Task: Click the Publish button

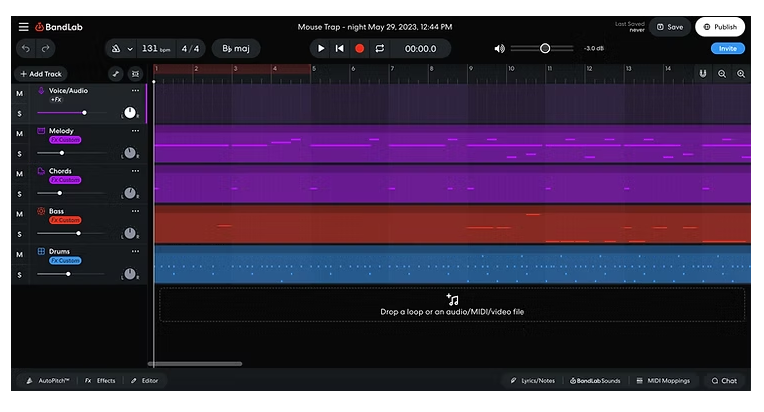Action: (x=720, y=27)
